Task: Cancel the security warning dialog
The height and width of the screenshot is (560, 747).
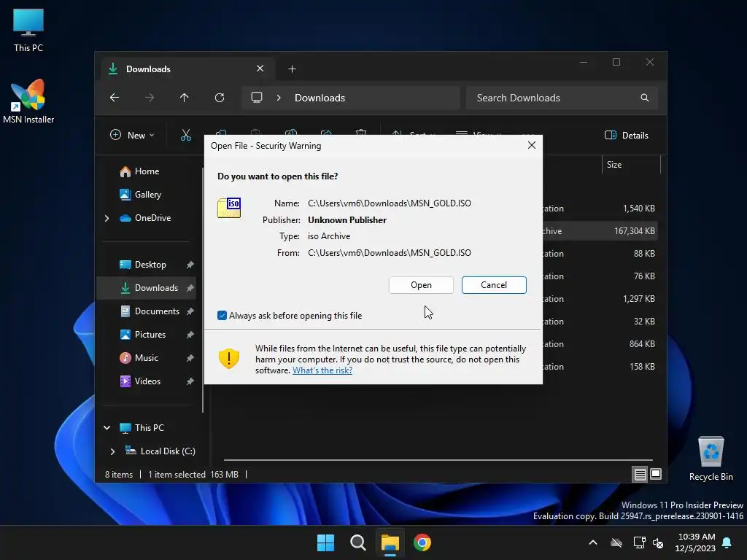Action: 494,285
